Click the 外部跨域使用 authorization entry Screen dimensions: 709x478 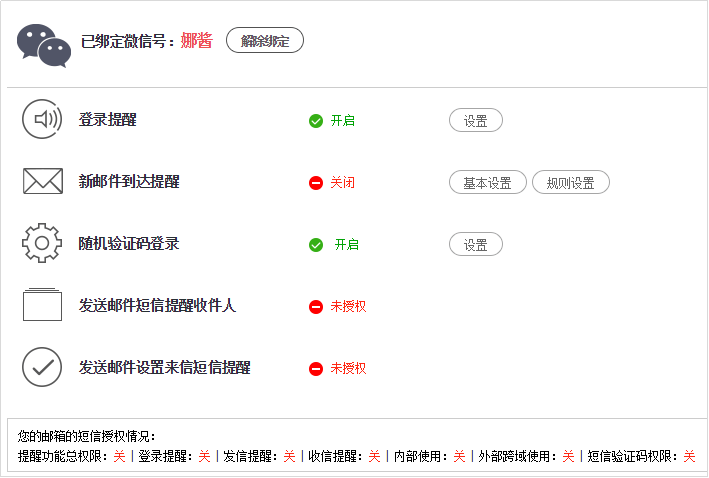pos(526,456)
